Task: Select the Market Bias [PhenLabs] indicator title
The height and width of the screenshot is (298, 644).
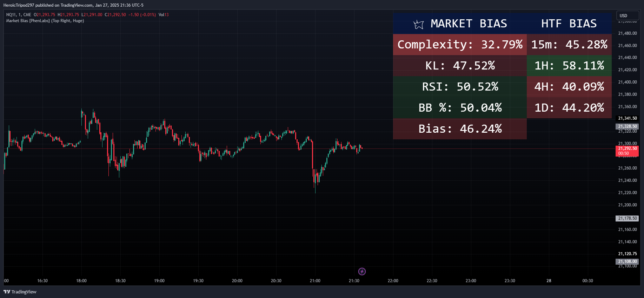Action: point(45,21)
